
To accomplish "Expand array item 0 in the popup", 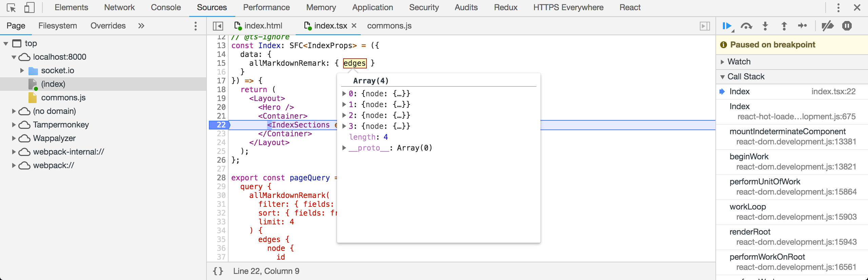I will 344,94.
